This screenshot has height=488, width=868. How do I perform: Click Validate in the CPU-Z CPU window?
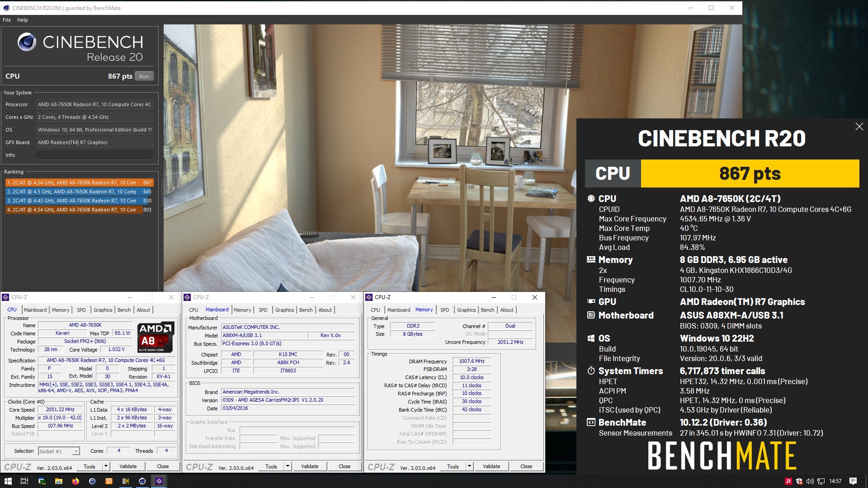point(128,466)
